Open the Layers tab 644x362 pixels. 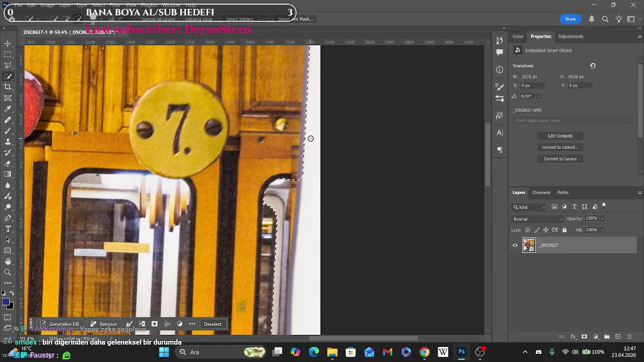(519, 193)
